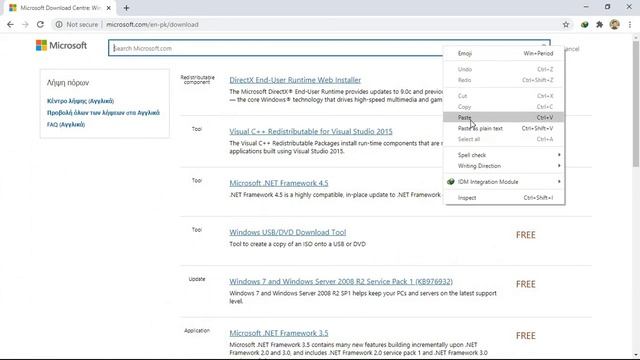Choose Select all in the context menu
The width and height of the screenshot is (640, 360).
pos(504,139)
